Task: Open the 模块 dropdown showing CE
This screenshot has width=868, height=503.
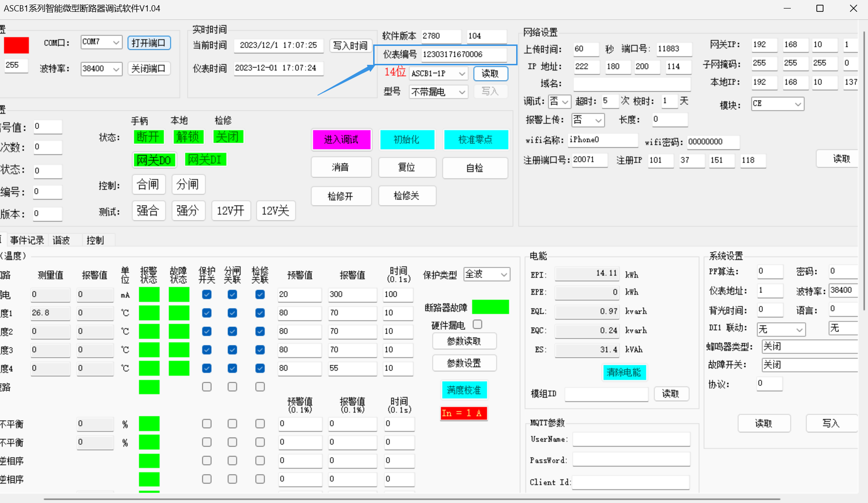Action: click(x=777, y=104)
